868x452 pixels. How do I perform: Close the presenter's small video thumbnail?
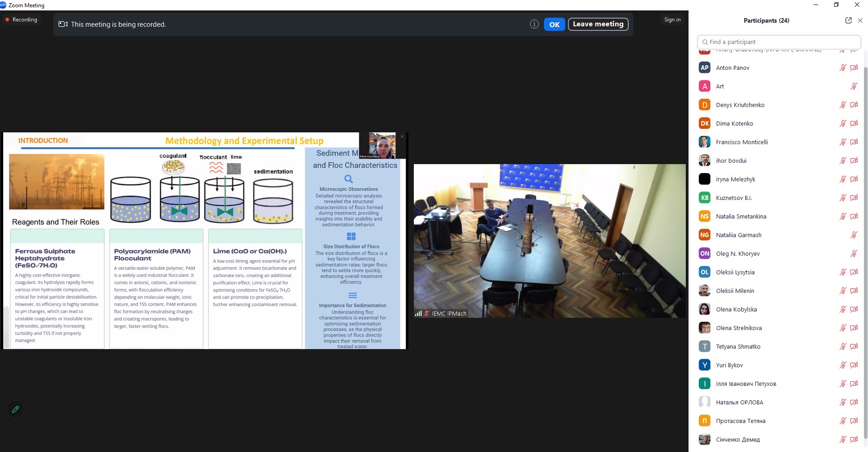[402, 136]
